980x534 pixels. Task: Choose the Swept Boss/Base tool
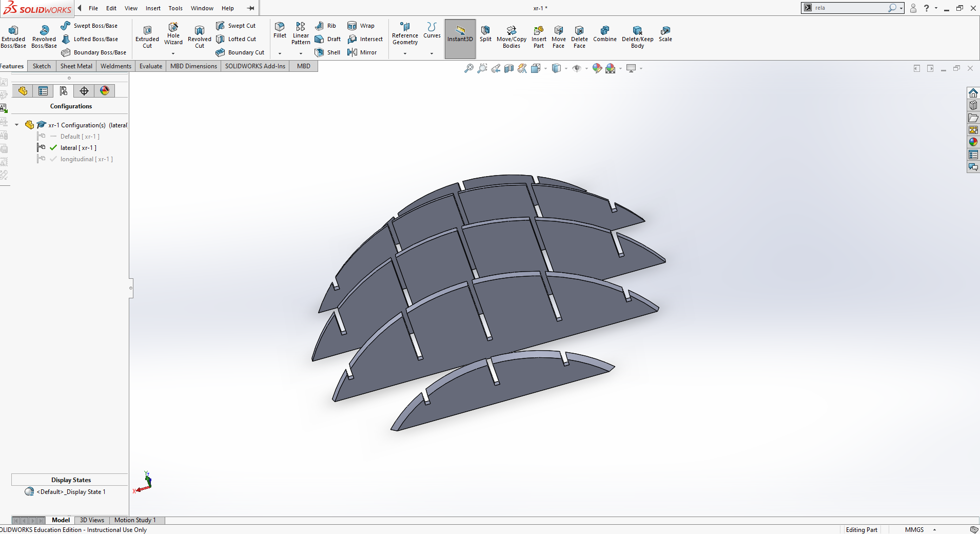click(x=89, y=26)
